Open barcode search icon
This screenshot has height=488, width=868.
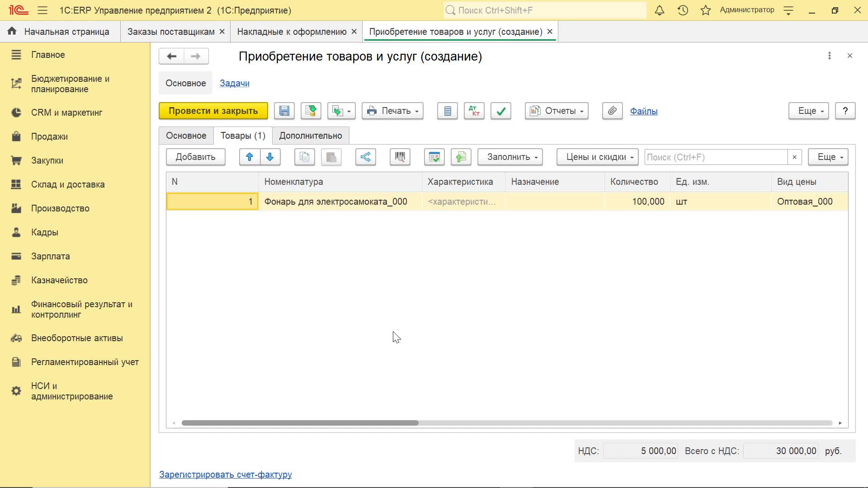(400, 157)
